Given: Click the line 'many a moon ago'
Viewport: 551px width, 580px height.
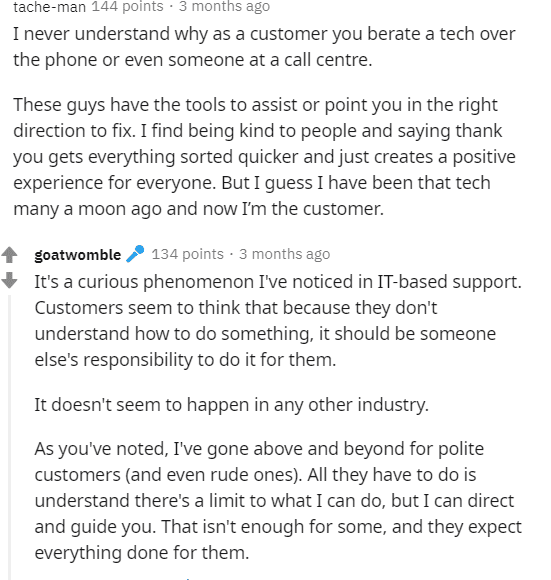Looking at the screenshot, I should pyautogui.click(x=199, y=209).
